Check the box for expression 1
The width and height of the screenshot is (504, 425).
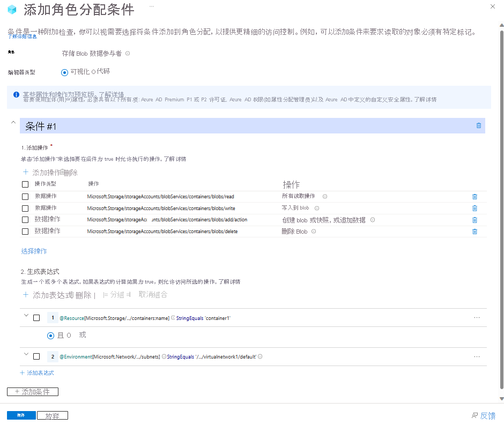[x=36, y=318]
